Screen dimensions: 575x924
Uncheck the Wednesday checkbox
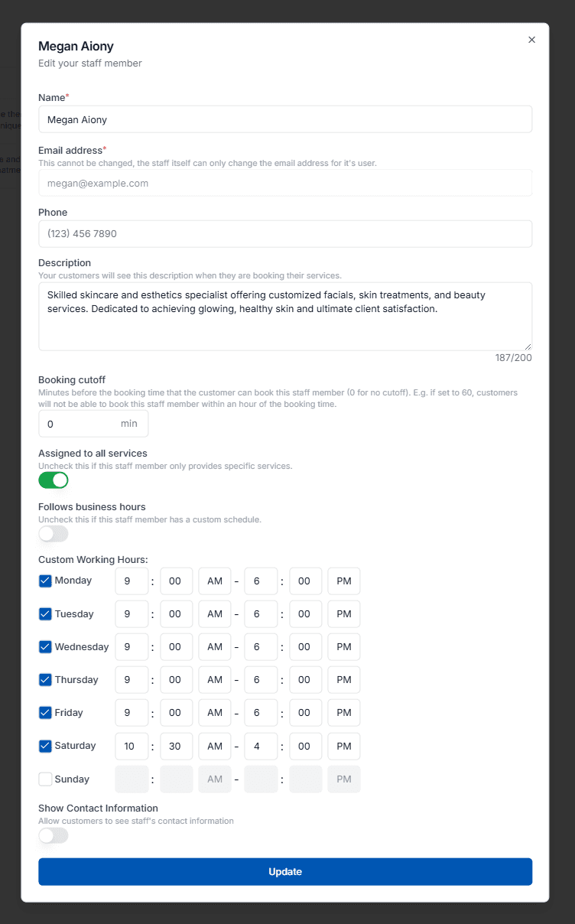(x=45, y=647)
